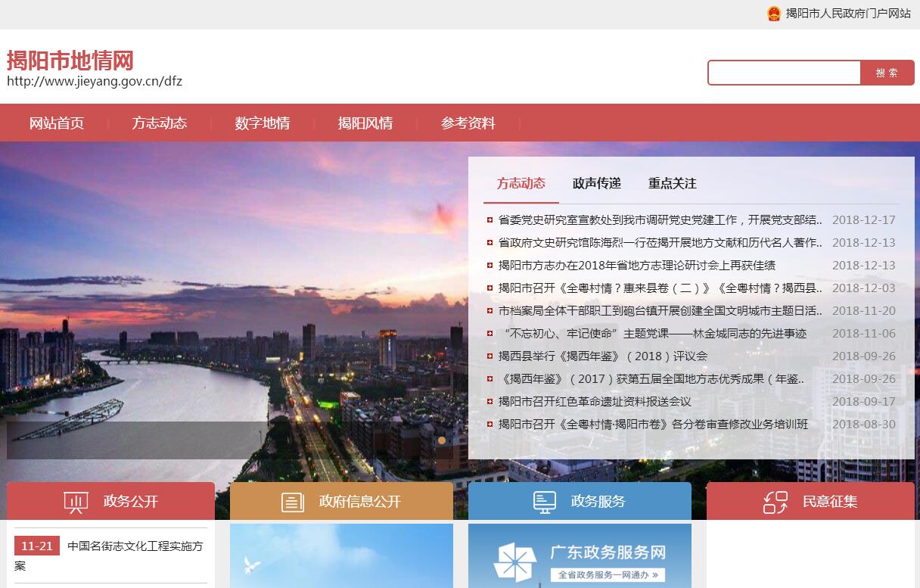
Task: Click the red bullet beside the first news item
Action: pos(490,220)
